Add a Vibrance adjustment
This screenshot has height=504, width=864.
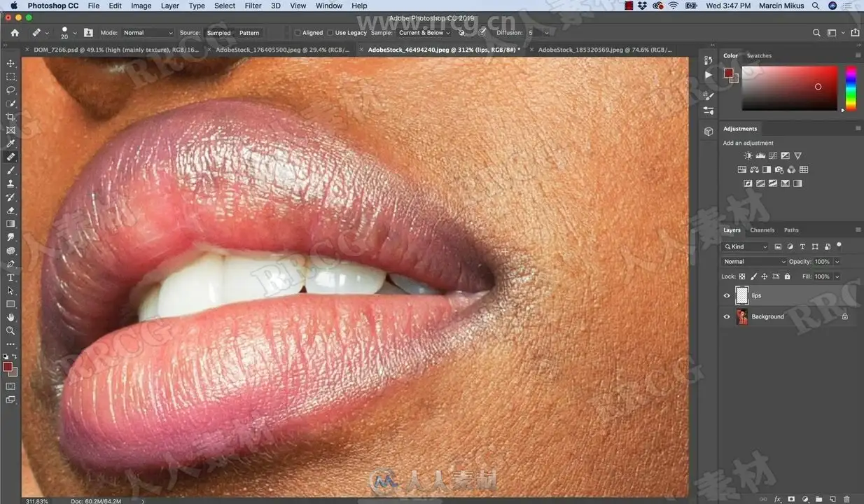point(797,155)
